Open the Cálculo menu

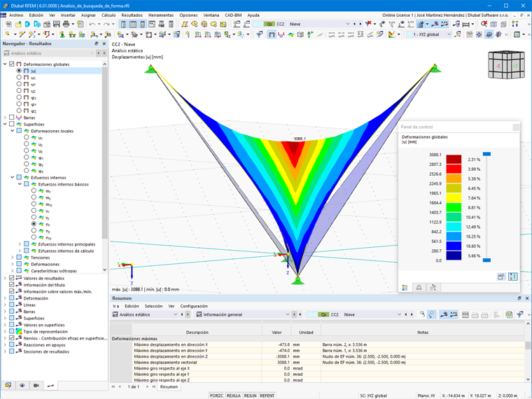(108, 15)
